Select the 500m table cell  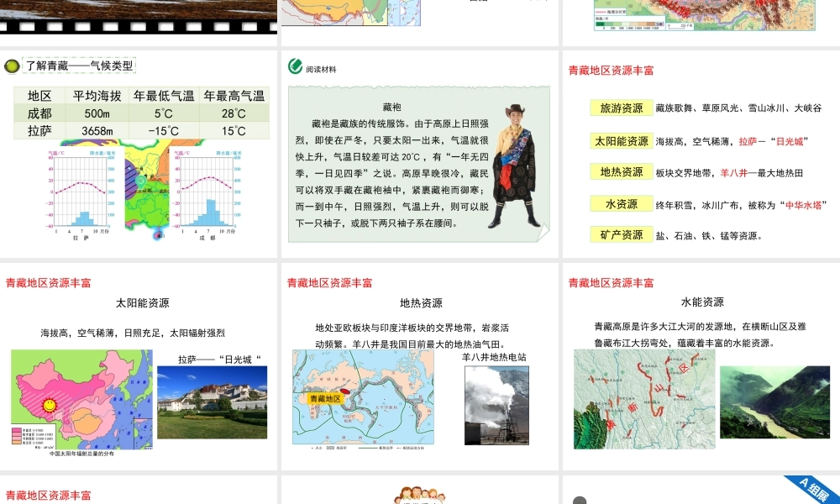[x=97, y=113]
